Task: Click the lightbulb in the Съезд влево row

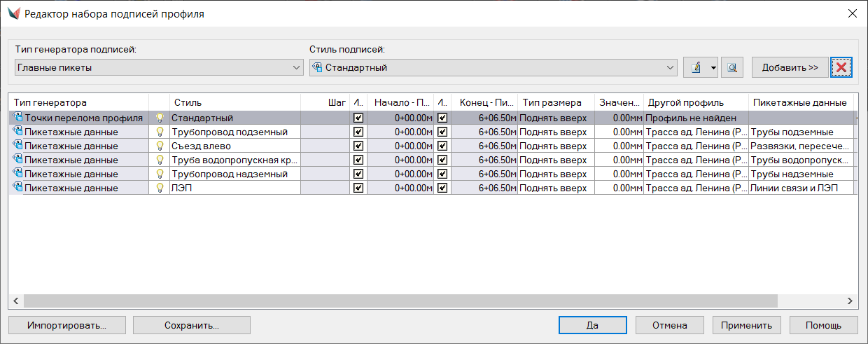Action: point(160,146)
